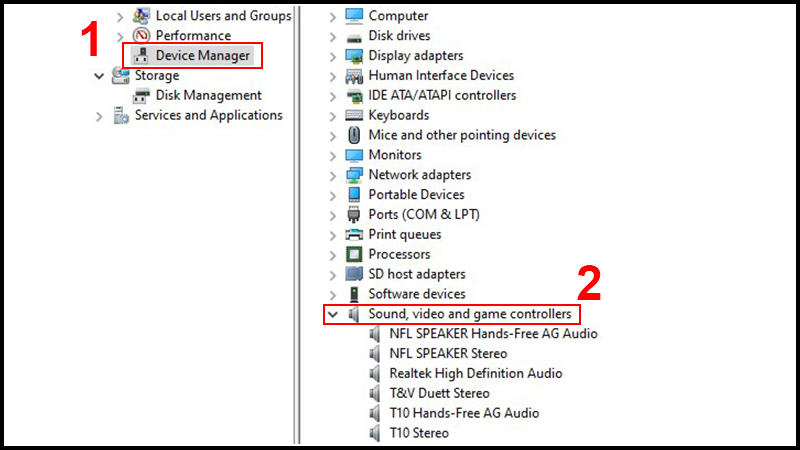
Task: Expand Ports (COM & LPT) category
Action: point(333,214)
